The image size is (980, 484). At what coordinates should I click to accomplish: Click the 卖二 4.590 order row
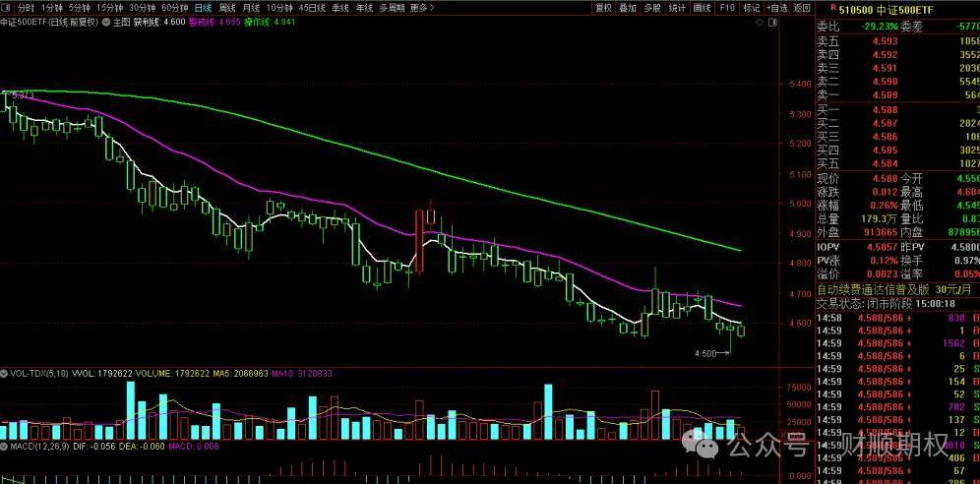(898, 82)
